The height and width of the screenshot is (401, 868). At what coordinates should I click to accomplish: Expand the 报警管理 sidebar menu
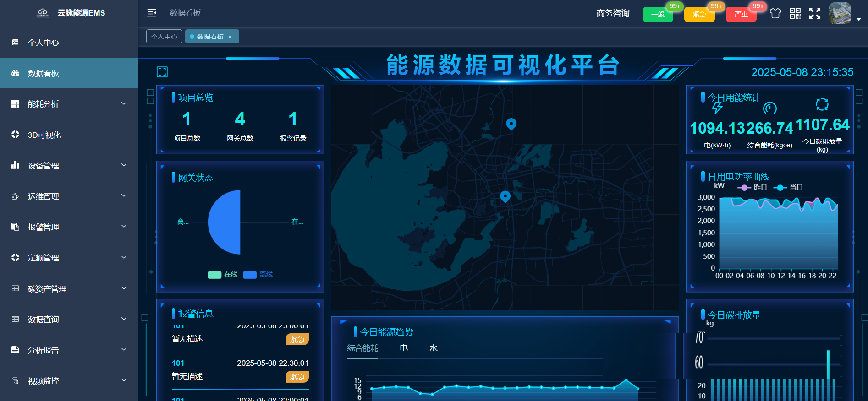pyautogui.click(x=69, y=227)
